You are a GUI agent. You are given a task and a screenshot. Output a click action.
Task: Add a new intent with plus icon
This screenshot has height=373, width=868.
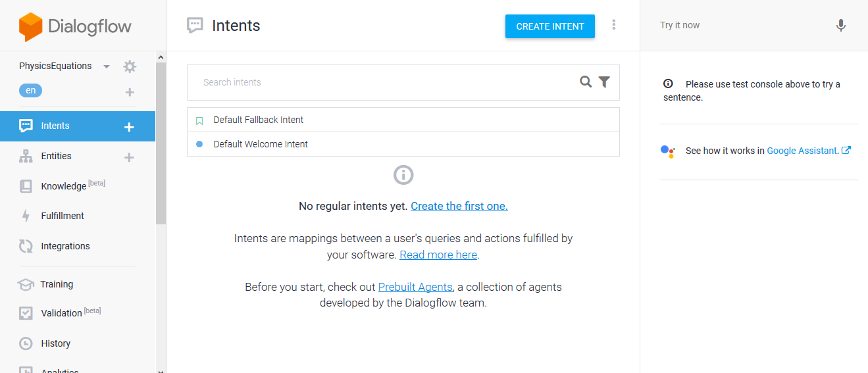click(x=130, y=127)
